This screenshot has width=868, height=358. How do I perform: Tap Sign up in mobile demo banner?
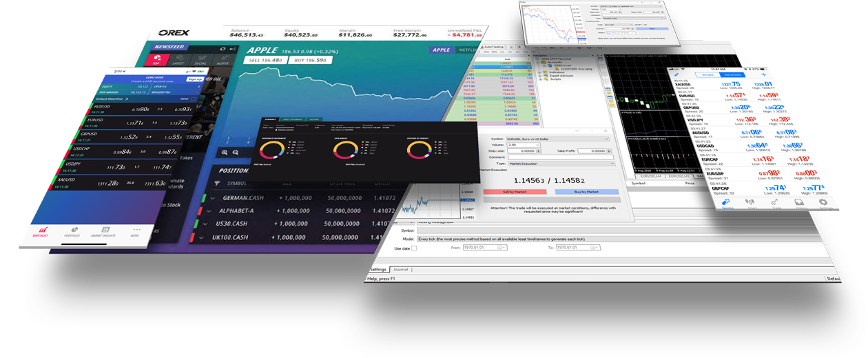coord(196,79)
